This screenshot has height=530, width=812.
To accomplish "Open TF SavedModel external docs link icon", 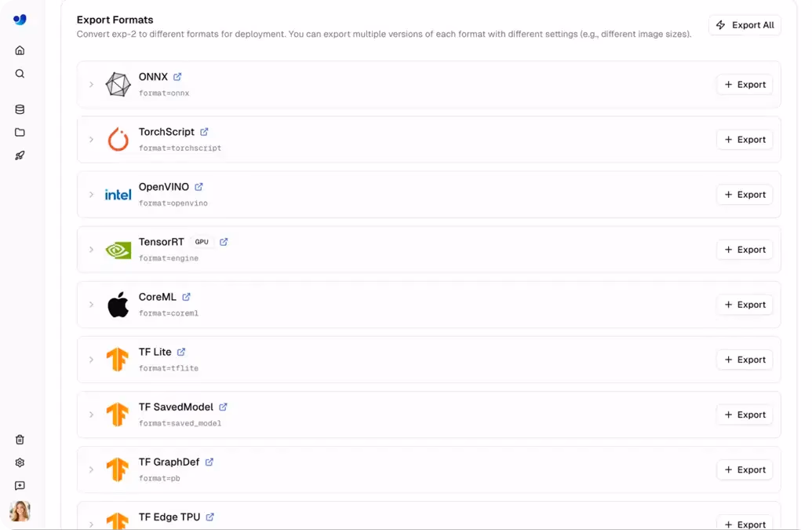I will tap(223, 407).
